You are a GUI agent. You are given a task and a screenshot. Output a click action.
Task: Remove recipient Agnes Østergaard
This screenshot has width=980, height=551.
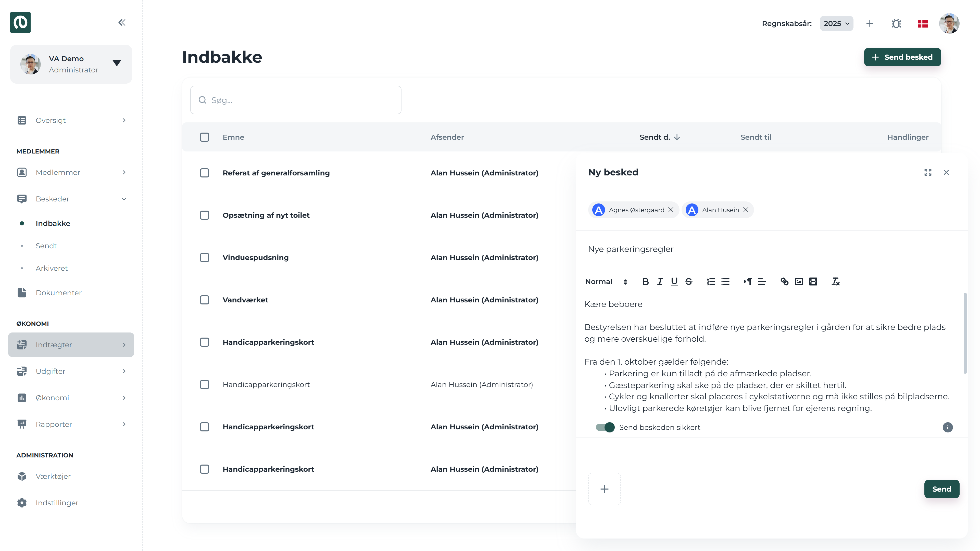point(671,210)
